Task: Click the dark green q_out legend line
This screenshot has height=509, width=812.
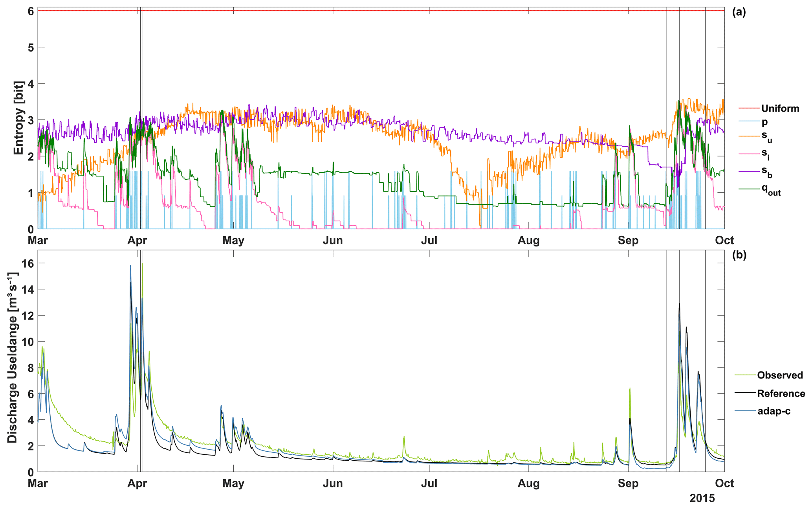Action: pos(749,189)
